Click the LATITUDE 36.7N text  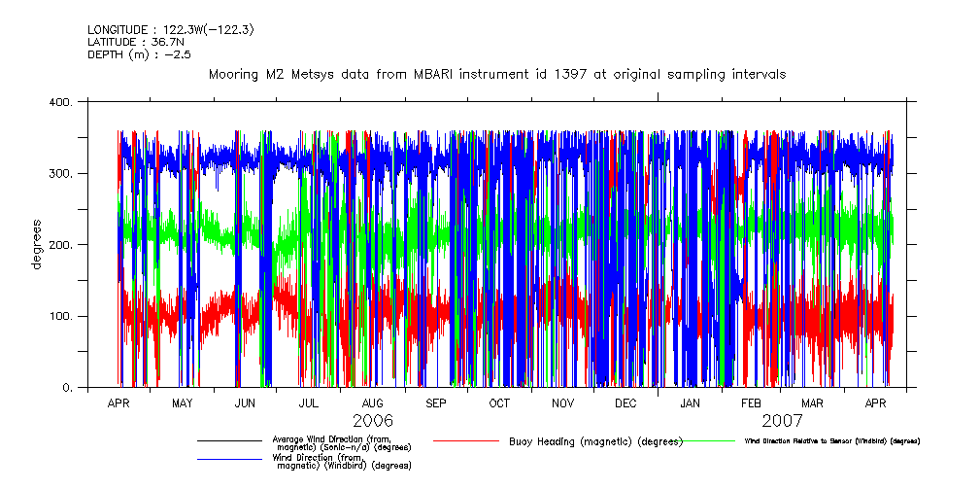tap(135, 42)
